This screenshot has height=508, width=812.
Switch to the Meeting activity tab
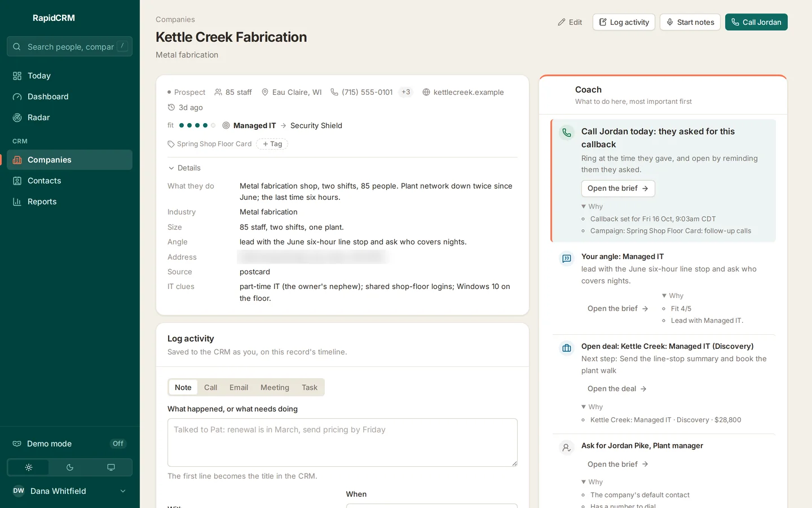click(x=275, y=387)
